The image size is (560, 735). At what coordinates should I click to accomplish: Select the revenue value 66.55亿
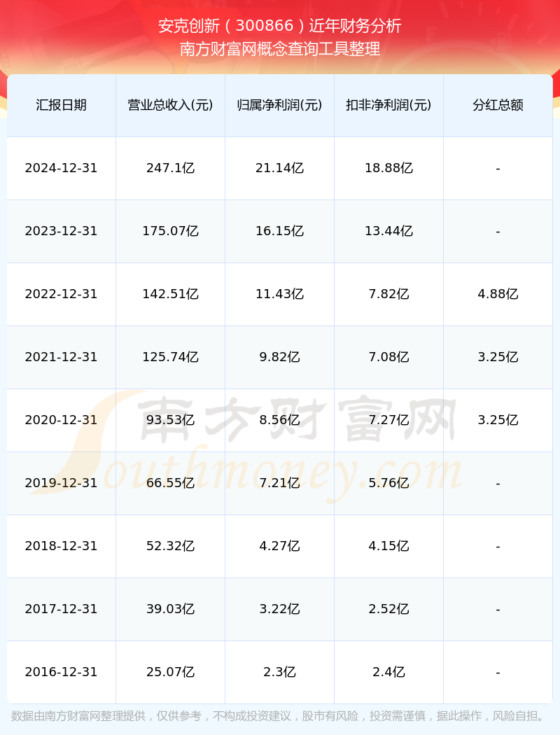[170, 483]
